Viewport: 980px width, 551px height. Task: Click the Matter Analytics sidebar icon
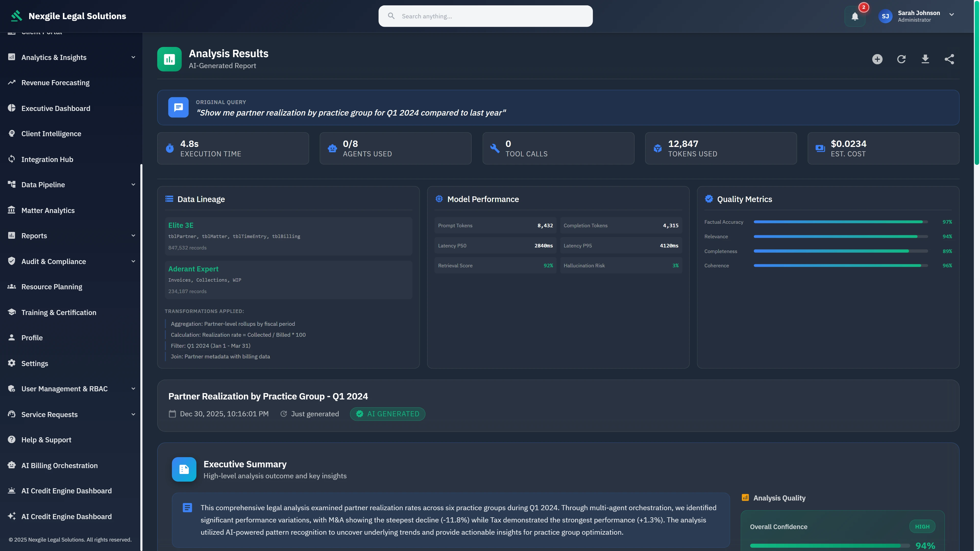click(11, 210)
